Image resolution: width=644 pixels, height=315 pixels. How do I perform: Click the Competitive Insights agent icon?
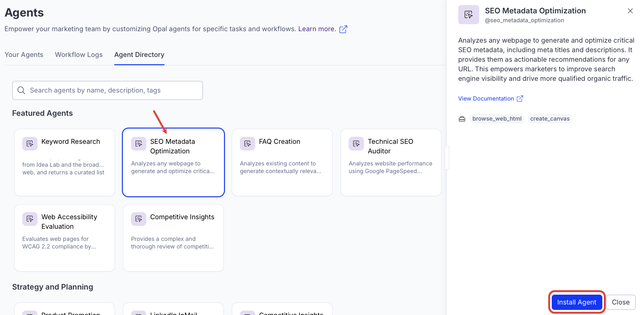point(139,219)
